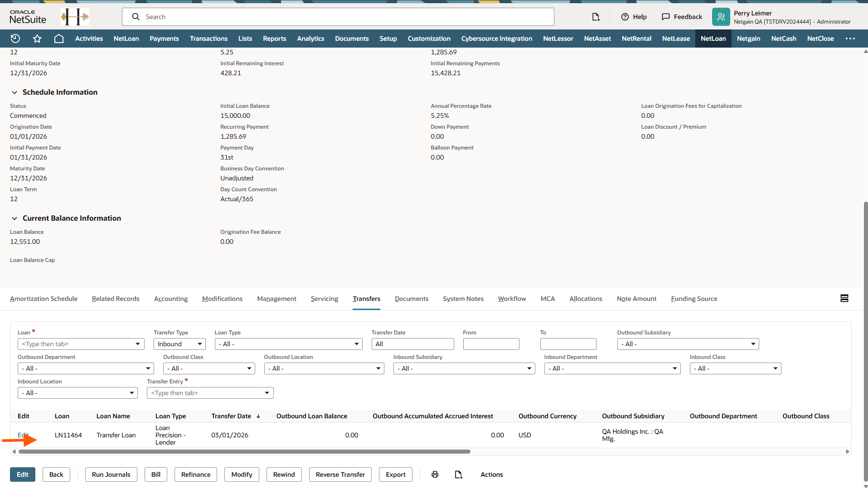Click the print icon in bottom toolbar
Image resolution: width=868 pixels, height=489 pixels.
coord(435,474)
